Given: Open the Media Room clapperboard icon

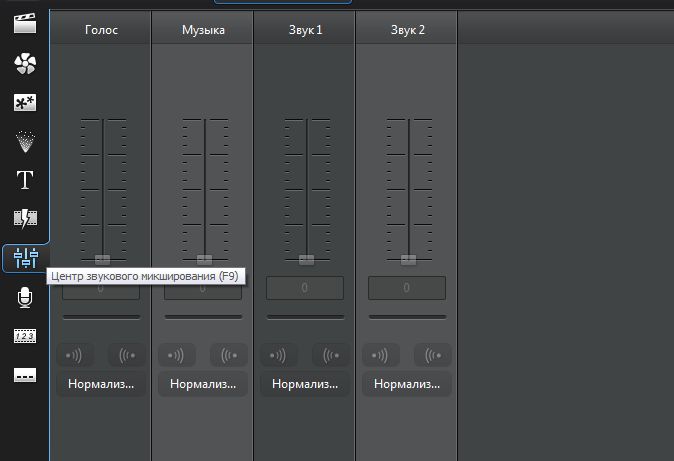Looking at the screenshot, I should [x=25, y=25].
